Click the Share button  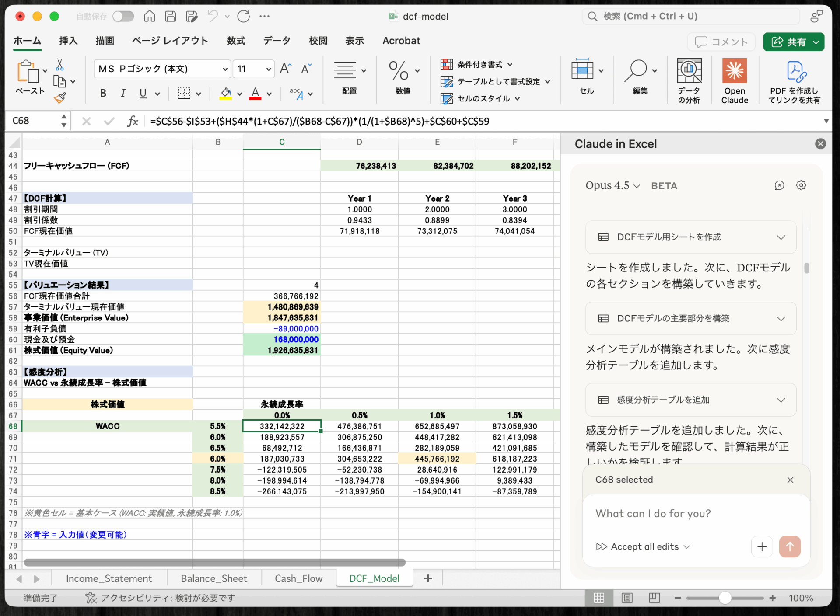pyautogui.click(x=789, y=42)
